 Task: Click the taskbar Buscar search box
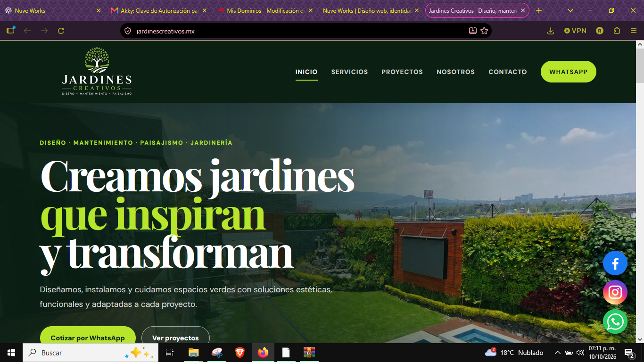pos(91,353)
